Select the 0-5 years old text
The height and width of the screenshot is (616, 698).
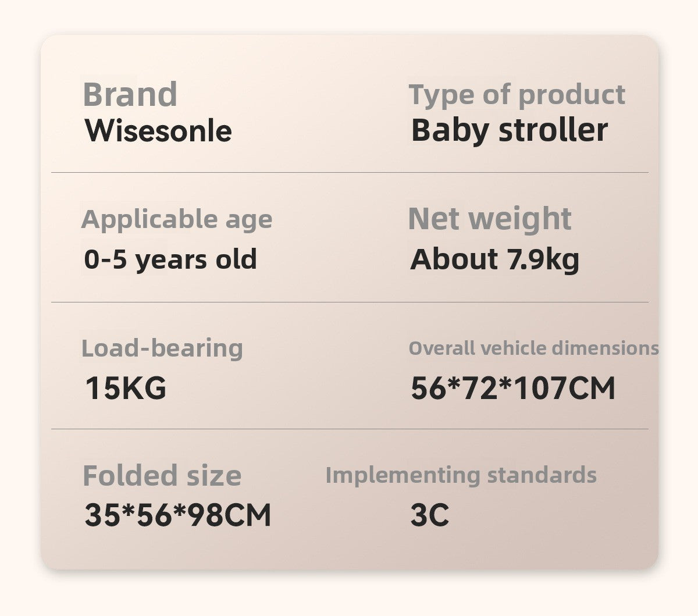point(170,259)
